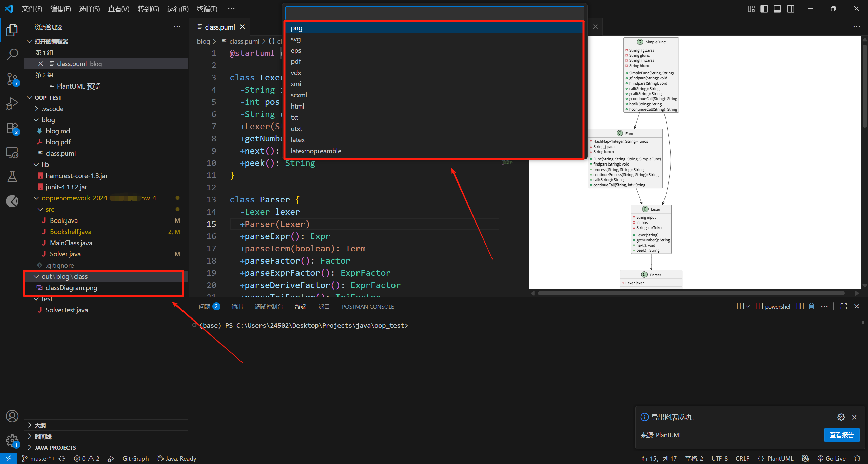The width and height of the screenshot is (868, 464).
Task: Click the 查看报告 button
Action: (x=842, y=435)
